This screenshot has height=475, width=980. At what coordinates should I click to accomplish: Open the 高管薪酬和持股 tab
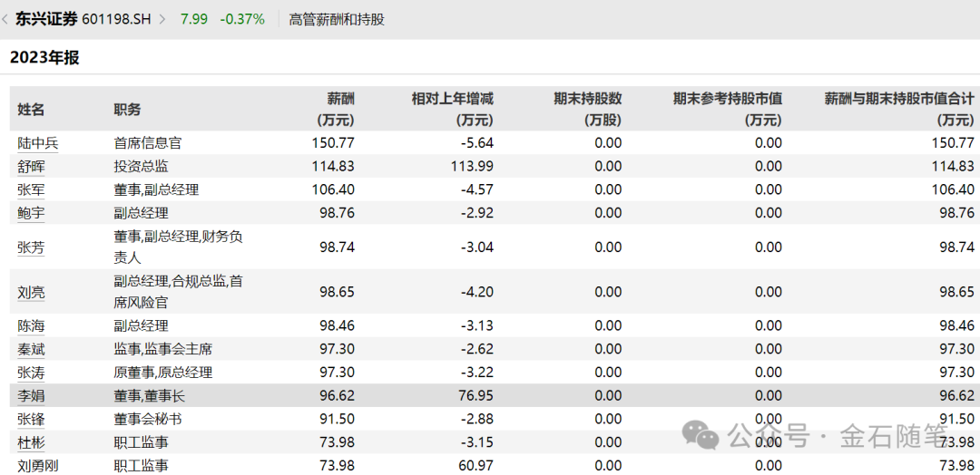337,18
